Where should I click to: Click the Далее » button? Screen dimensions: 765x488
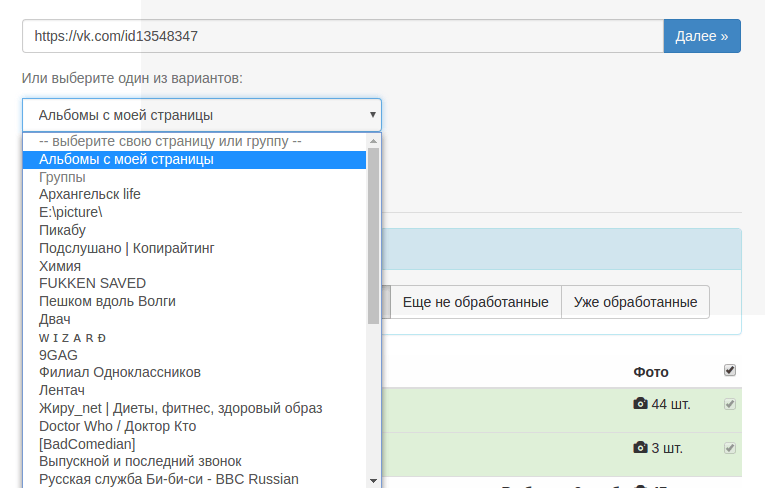(x=702, y=36)
